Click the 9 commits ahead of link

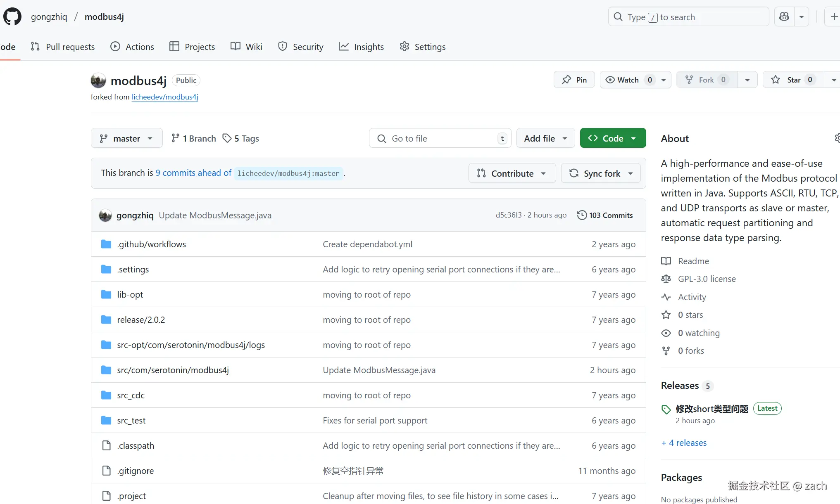(x=193, y=173)
